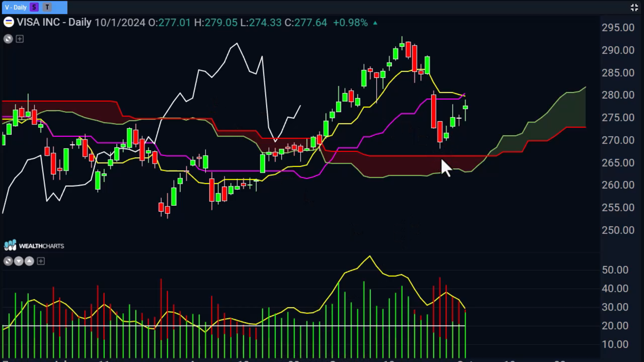Click the 255.00 price axis label
This screenshot has width=644, height=362.
(618, 207)
